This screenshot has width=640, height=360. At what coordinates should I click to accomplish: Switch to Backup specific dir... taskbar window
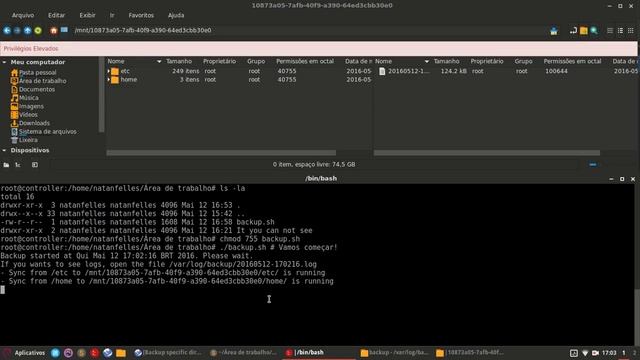point(168,353)
